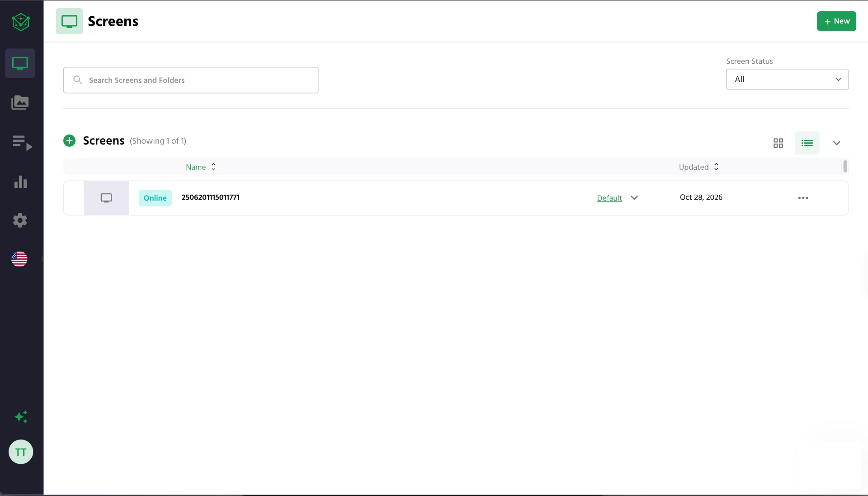
Task: Open the Screen Status dropdown showing All
Action: [x=787, y=79]
